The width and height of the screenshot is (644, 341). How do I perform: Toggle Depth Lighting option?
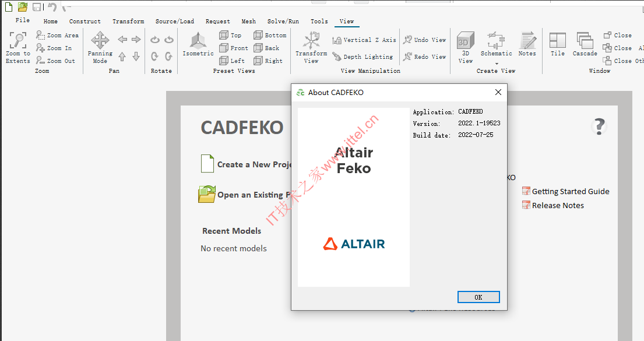[363, 57]
